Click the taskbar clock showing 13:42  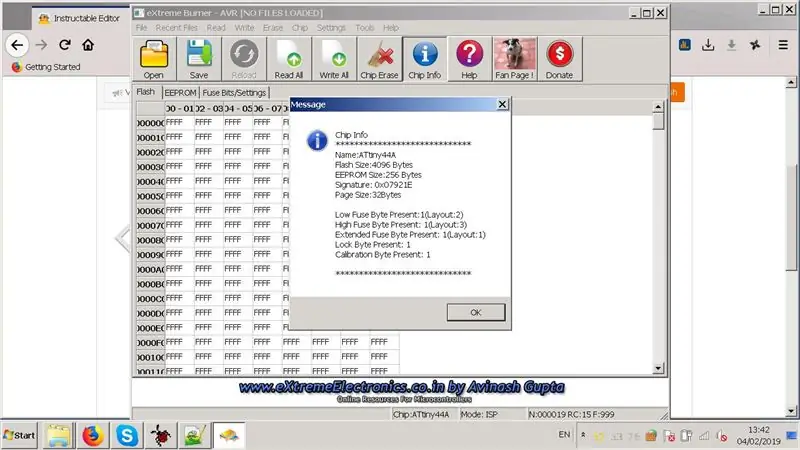click(x=759, y=435)
